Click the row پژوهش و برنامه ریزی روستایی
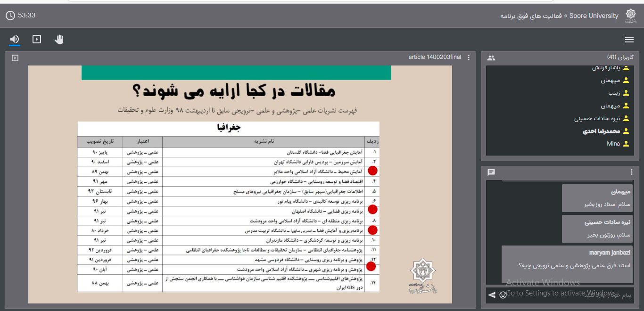Screen dimensions: 644x311 click(x=228, y=260)
